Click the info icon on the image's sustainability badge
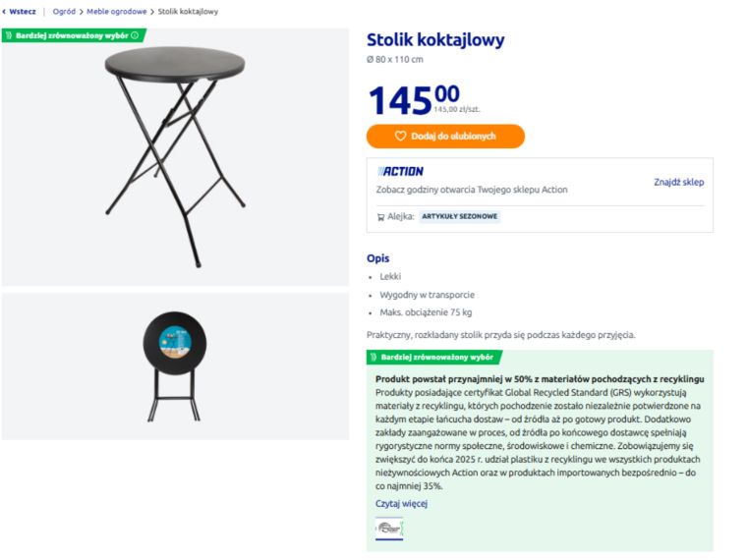The image size is (747, 560). point(135,35)
